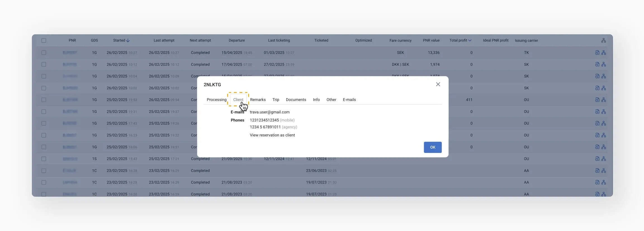Select the E-mails tab in the dialog
Screen dimensions: 644x231
tap(349, 100)
